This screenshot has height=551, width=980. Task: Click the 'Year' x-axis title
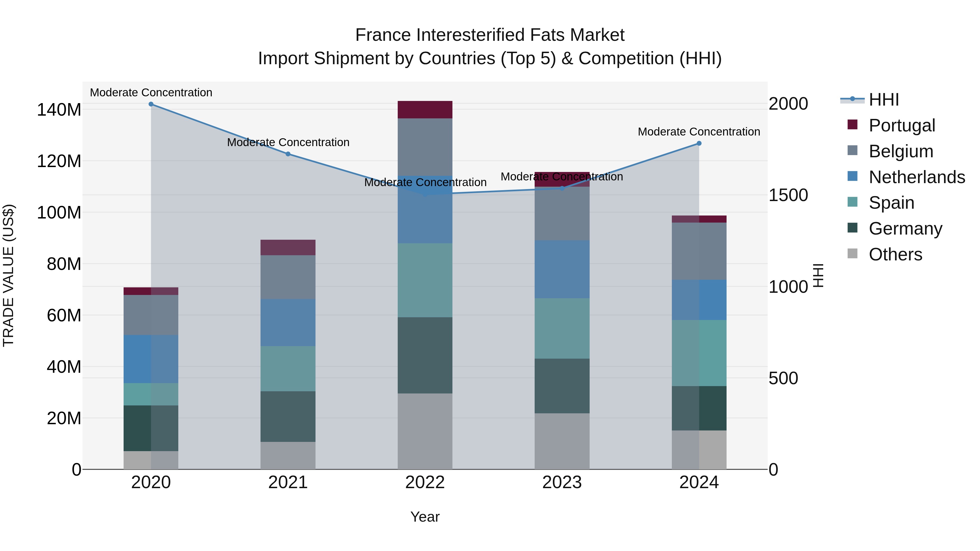pyautogui.click(x=425, y=517)
